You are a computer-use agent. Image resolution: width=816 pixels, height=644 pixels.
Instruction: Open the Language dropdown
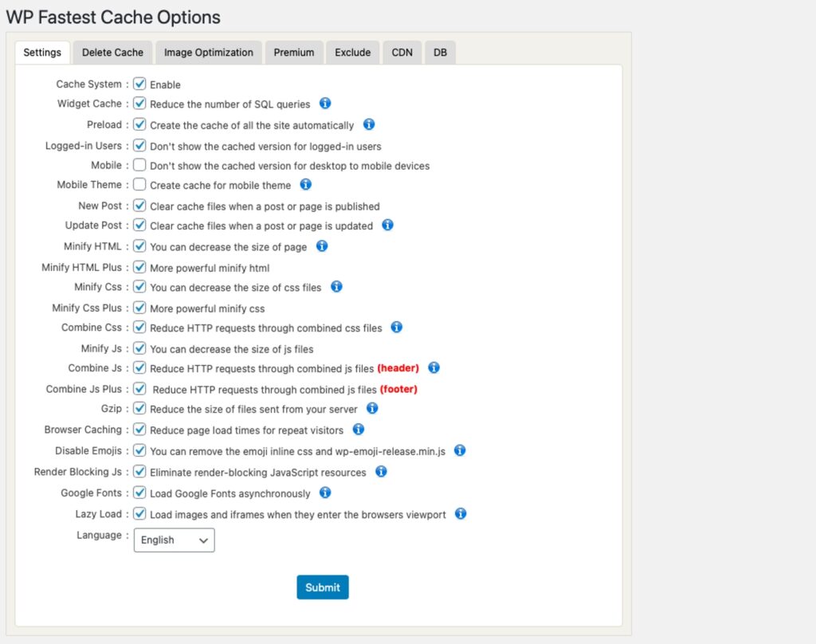(x=174, y=540)
